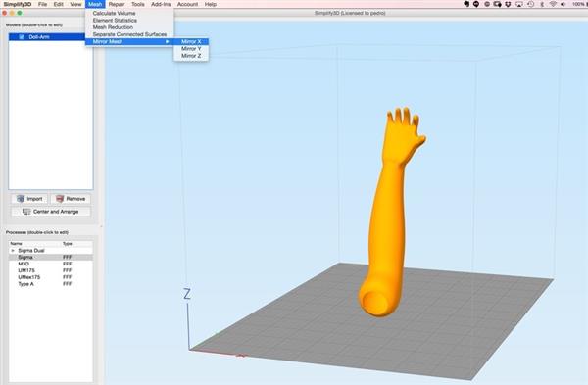Open Time Machine menu bar icon
Screen dimensions: 588x385
coord(530,4)
